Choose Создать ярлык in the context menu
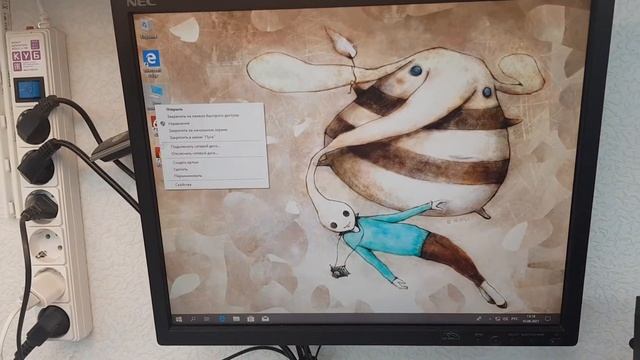 pos(186,162)
